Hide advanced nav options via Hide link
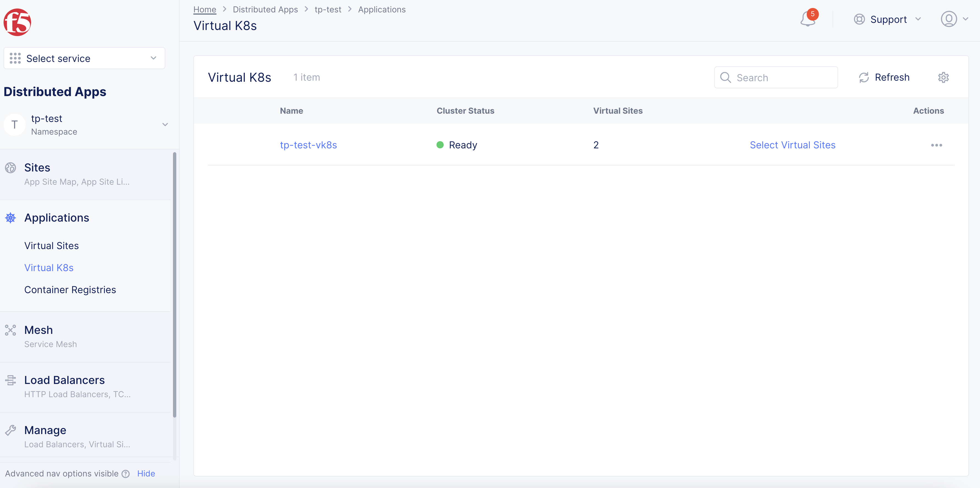This screenshot has height=488, width=980. (146, 473)
